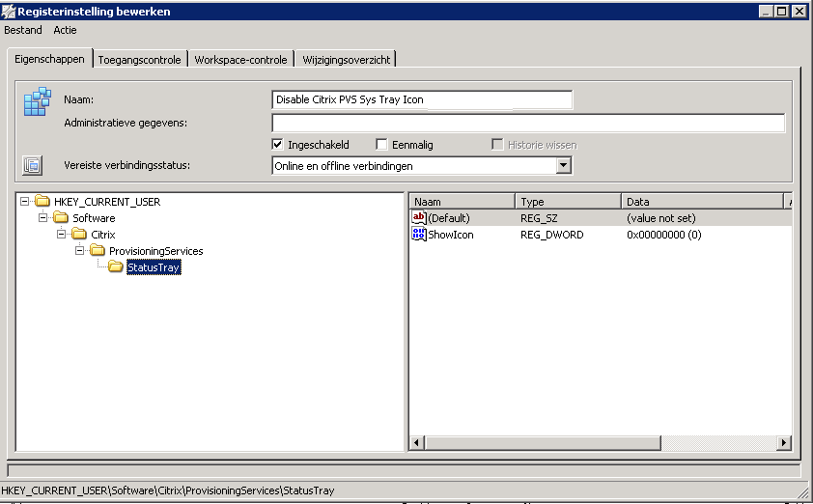The width and height of the screenshot is (813, 504).
Task: Collapse the ProvisioningServices tree node
Action: coord(79,251)
